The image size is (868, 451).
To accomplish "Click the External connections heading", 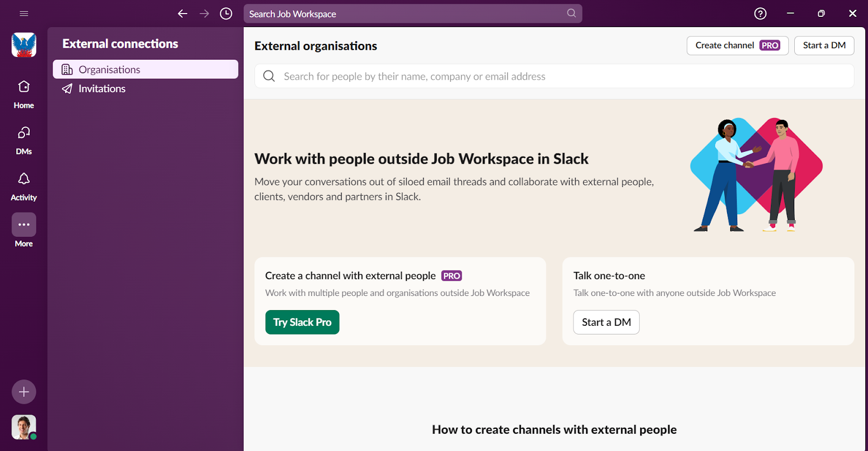I will coord(120,44).
